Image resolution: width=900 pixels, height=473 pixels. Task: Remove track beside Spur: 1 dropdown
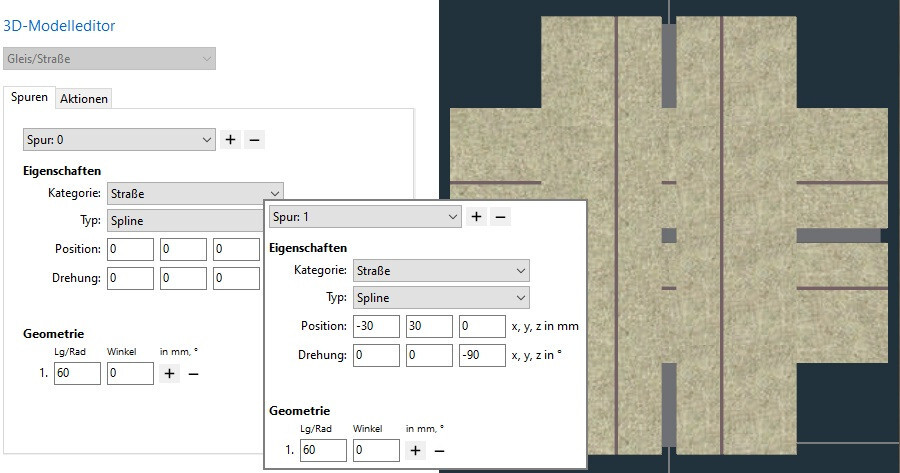(x=501, y=216)
